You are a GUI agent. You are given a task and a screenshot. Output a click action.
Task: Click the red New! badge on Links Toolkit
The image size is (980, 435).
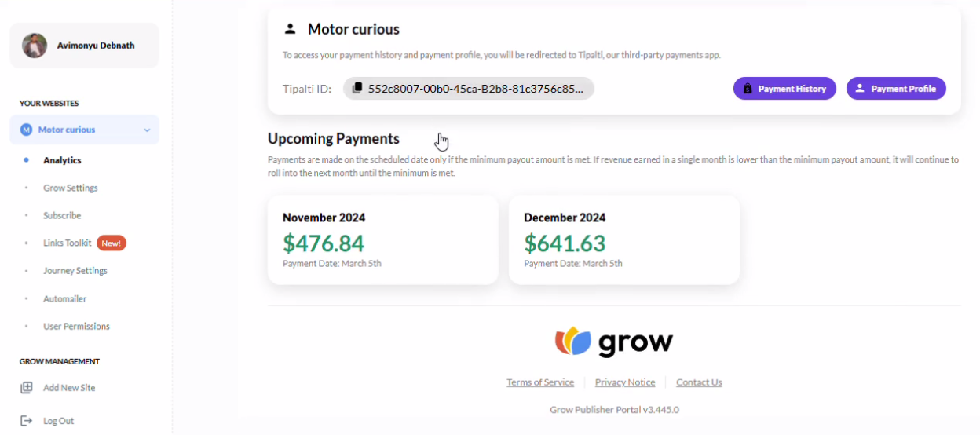pos(112,243)
